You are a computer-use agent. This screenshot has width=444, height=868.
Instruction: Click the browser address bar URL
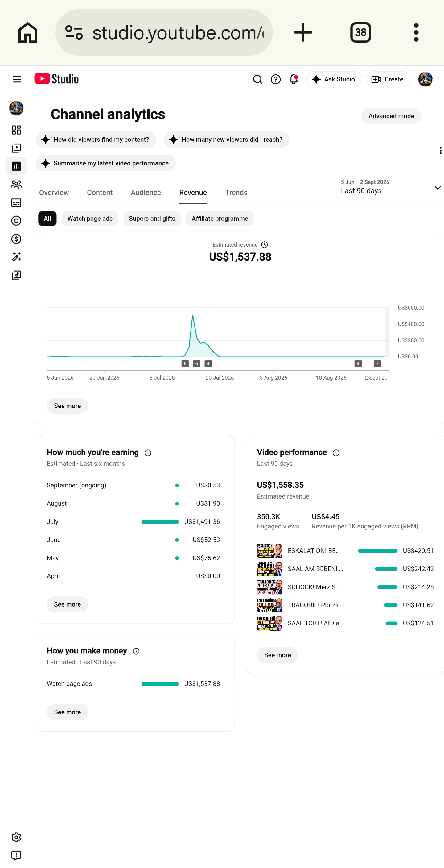pyautogui.click(x=178, y=32)
